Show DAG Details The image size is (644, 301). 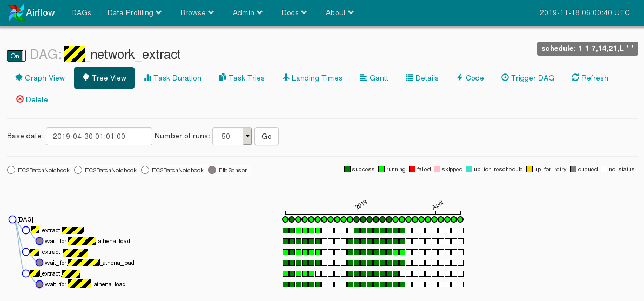(422, 78)
